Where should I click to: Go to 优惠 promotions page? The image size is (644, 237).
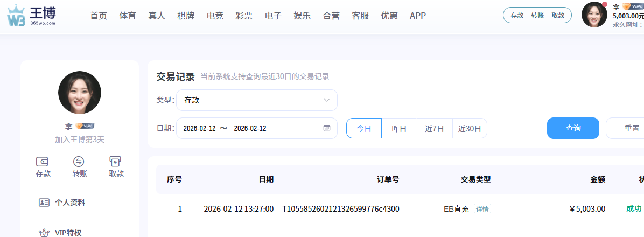coord(389,16)
